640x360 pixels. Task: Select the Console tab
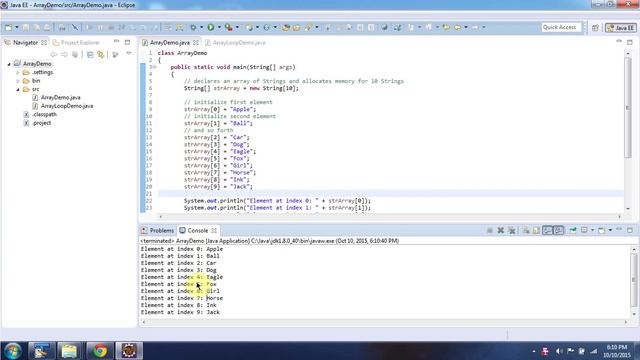(198, 231)
